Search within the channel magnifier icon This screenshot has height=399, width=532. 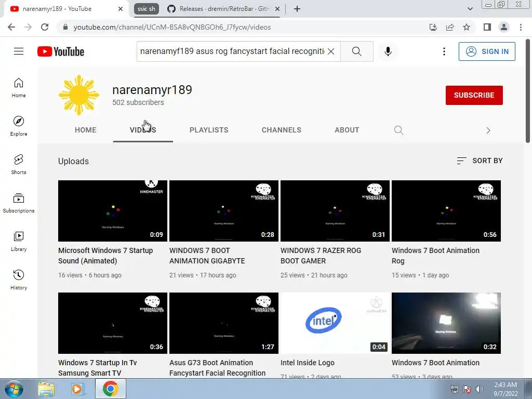pos(398,130)
